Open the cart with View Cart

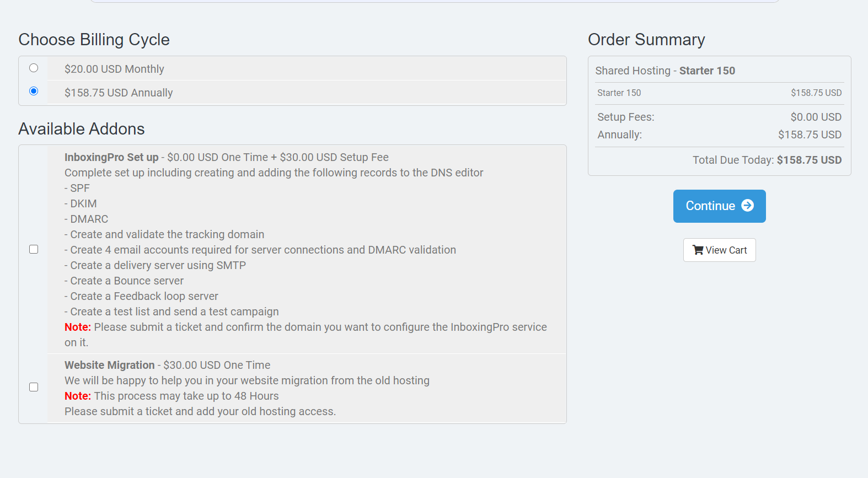(720, 250)
